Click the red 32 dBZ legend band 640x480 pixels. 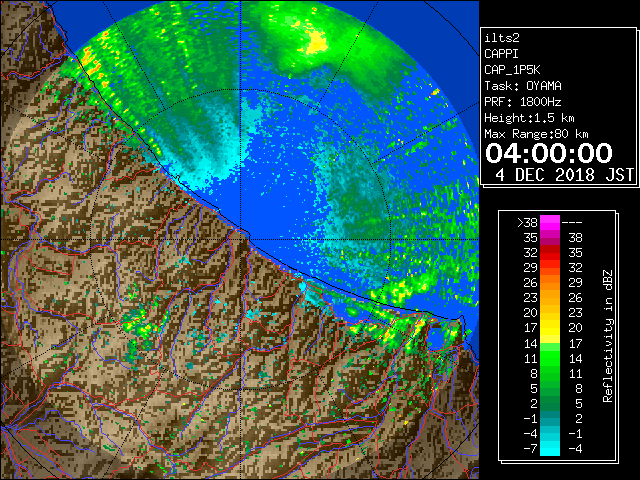(x=550, y=253)
